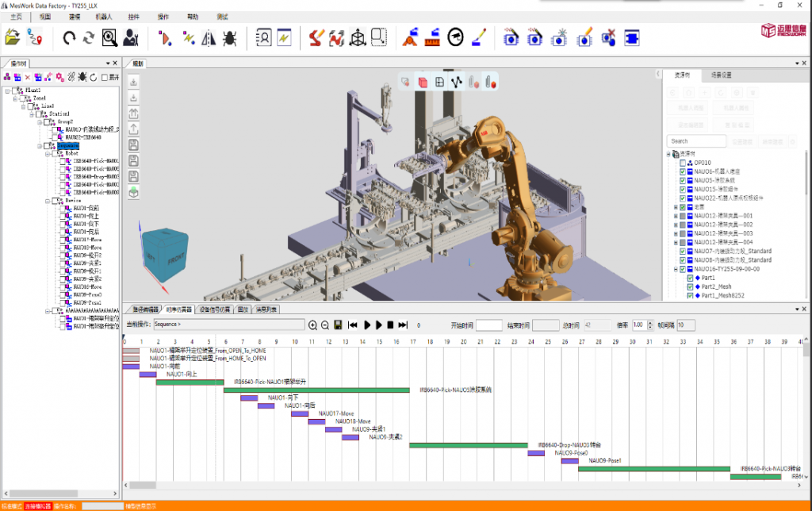This screenshot has width=812, height=511.
Task: Open the 主页 home ribbon tab
Action: 16,17
